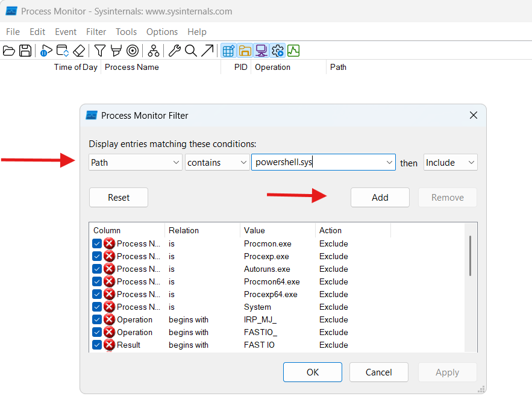532x408 pixels.
Task: Toggle the Autoscroll toolbar icon
Action: (63, 51)
